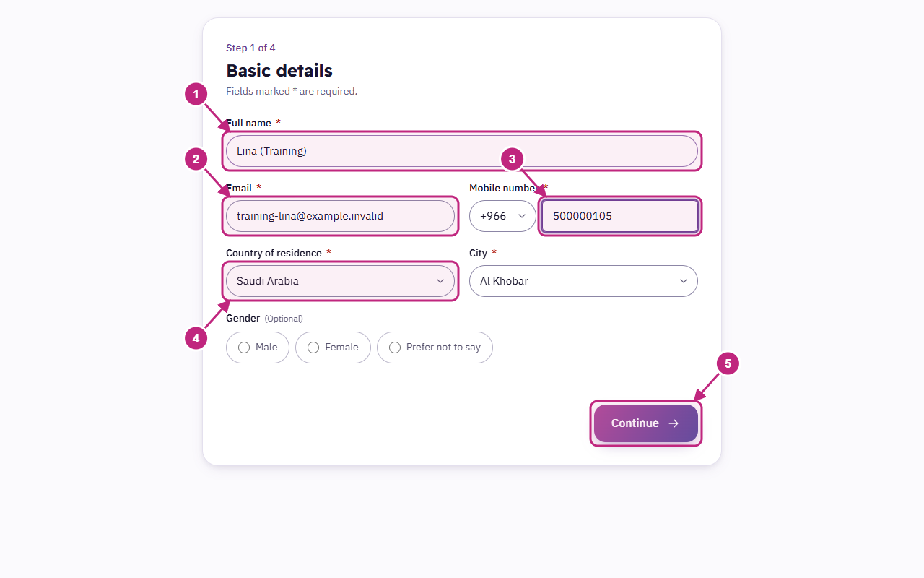This screenshot has width=924, height=578.
Task: Click the Mobile number input field
Action: pos(620,216)
